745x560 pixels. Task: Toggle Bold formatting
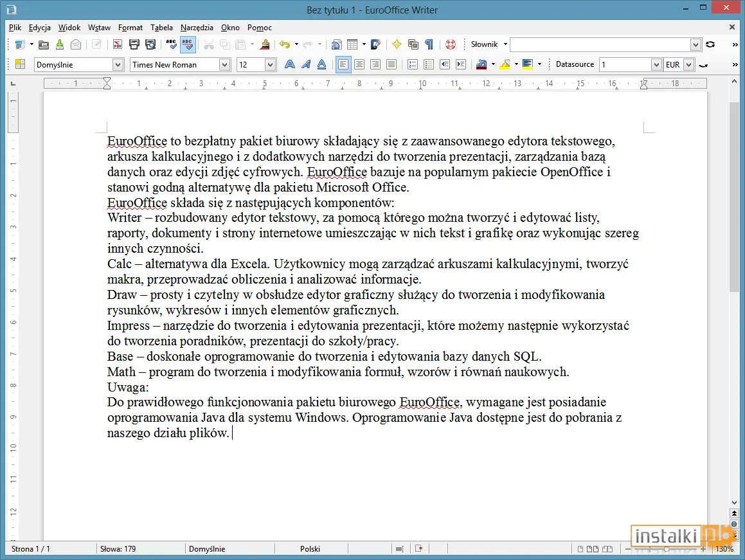coord(289,64)
